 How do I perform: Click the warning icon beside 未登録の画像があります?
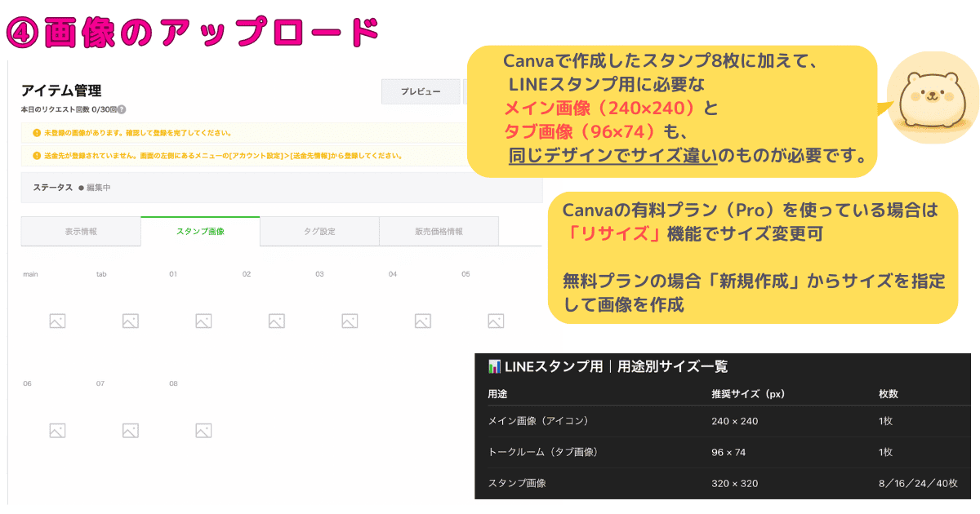(x=36, y=133)
